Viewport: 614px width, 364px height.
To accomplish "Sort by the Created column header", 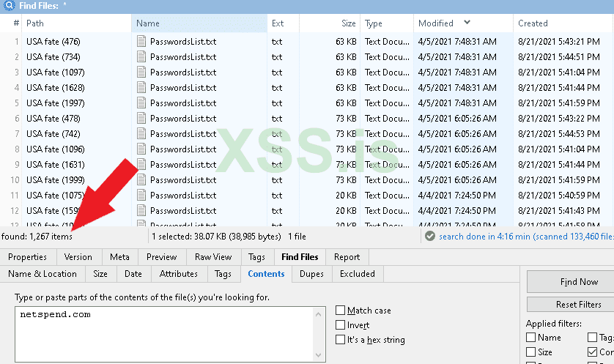I will [x=564, y=23].
